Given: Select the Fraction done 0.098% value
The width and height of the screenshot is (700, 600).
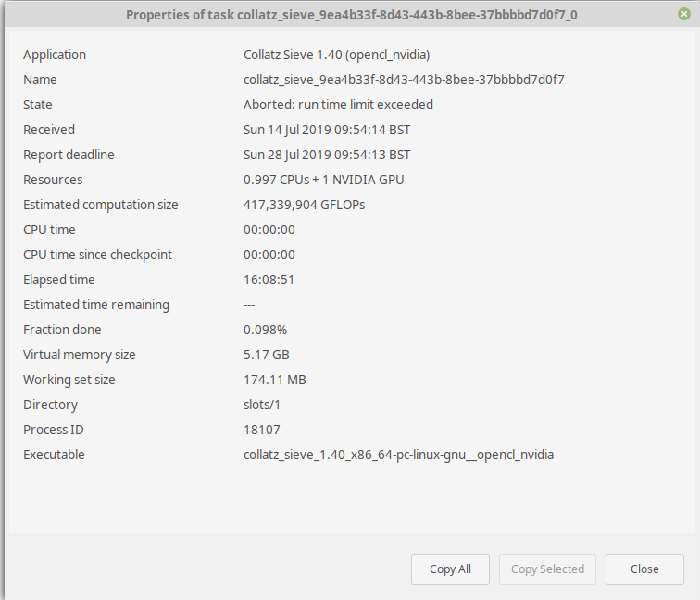Looking at the screenshot, I should [265, 330].
